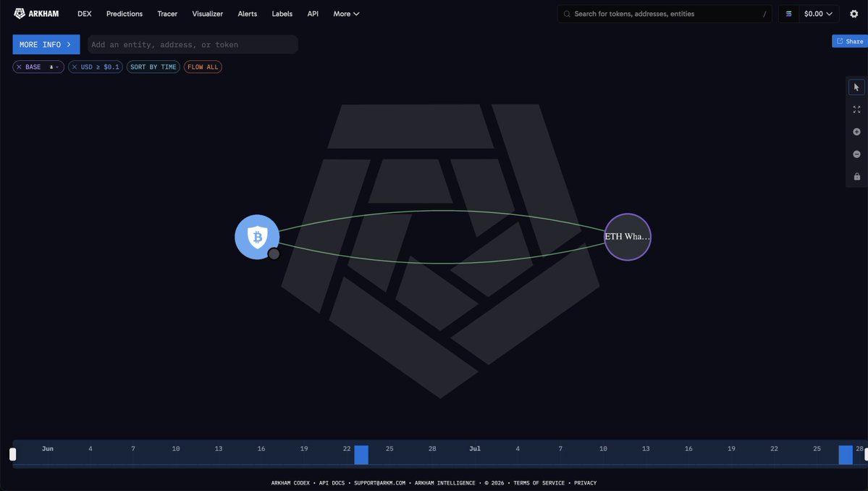The height and width of the screenshot is (491, 868).
Task: Click the Jun label on the timeline
Action: click(x=48, y=448)
